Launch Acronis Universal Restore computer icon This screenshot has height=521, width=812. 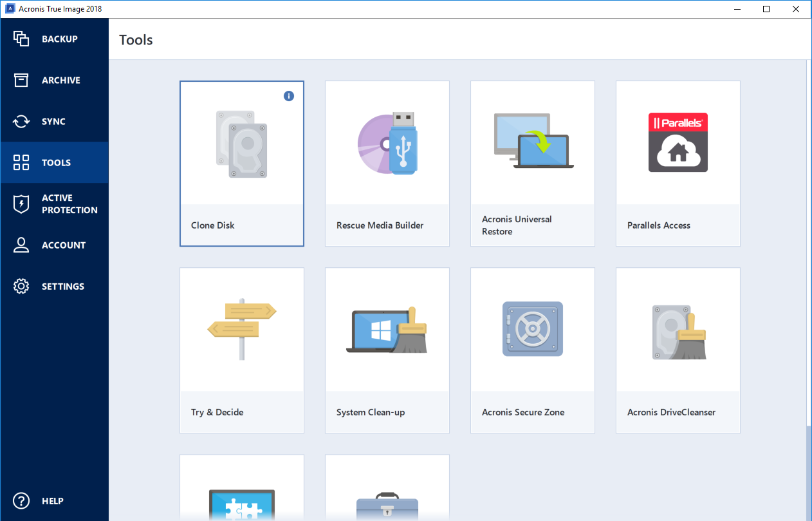coord(533,141)
